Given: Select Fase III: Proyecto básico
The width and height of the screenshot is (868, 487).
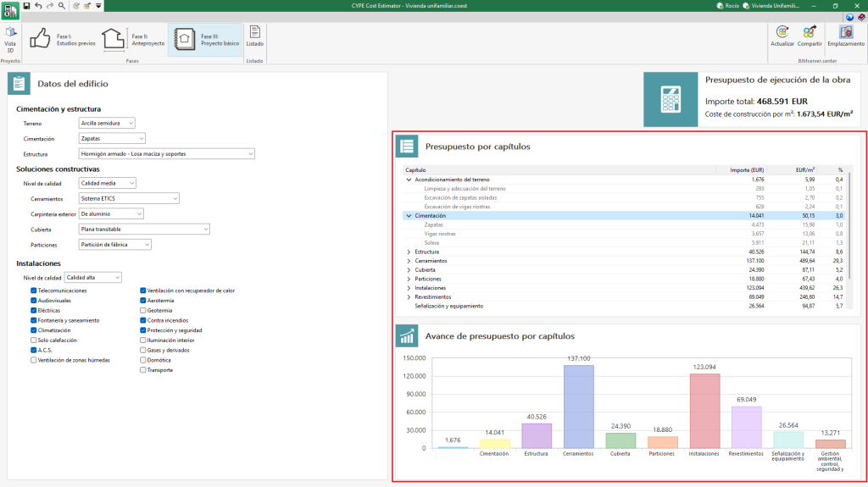Looking at the screenshot, I should click(x=206, y=39).
